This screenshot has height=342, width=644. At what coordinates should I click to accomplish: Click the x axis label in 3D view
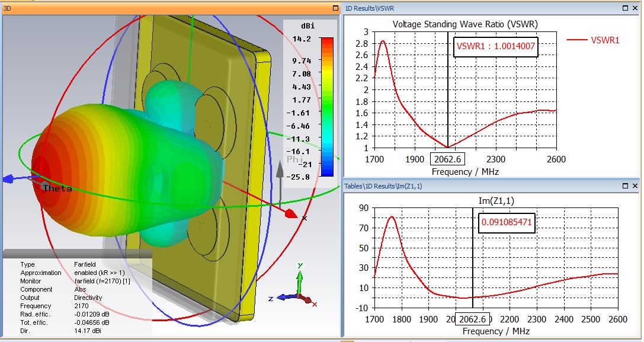pyautogui.click(x=305, y=218)
